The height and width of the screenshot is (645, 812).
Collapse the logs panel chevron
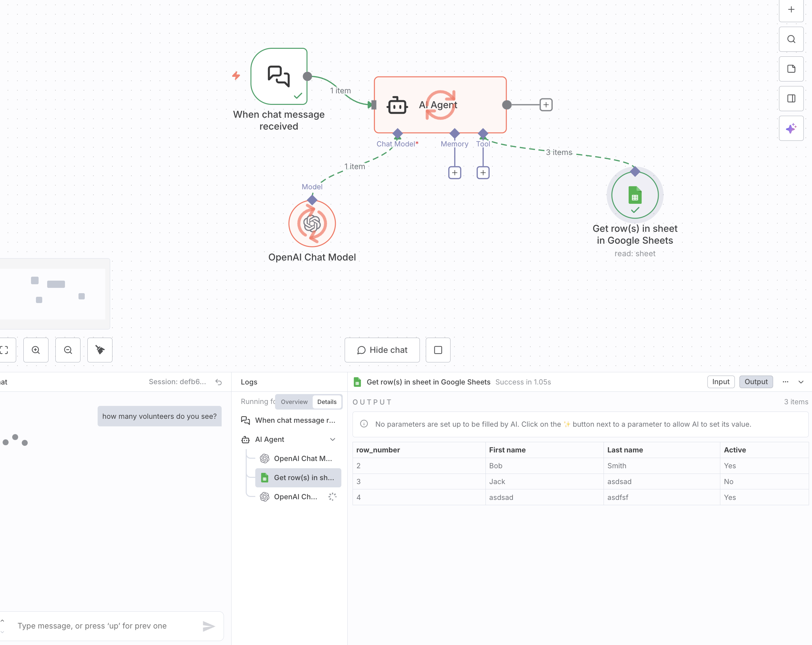pos(801,382)
